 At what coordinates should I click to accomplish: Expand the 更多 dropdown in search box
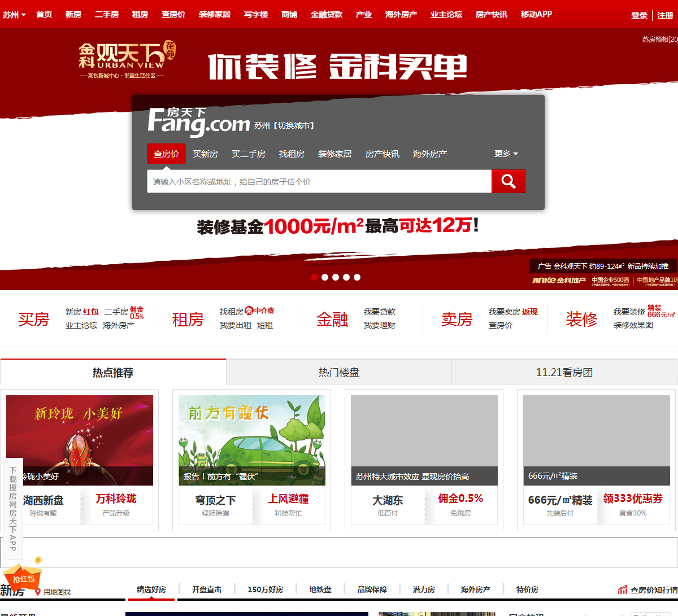506,154
